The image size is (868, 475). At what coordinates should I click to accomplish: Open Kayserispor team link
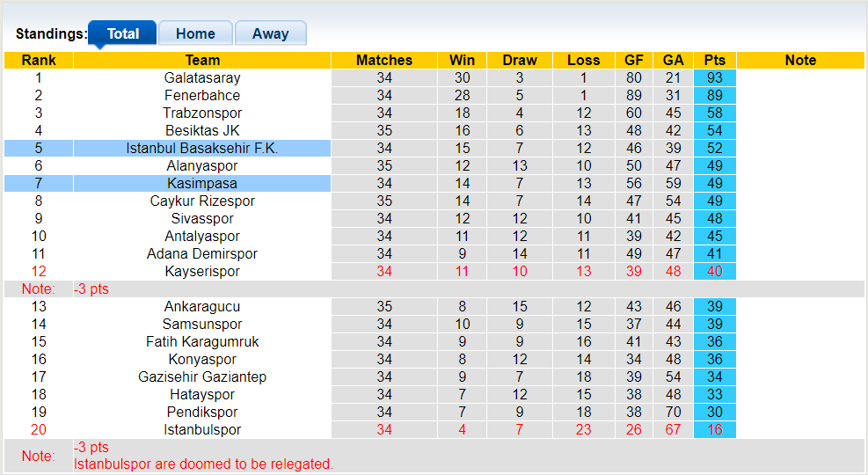pos(202,271)
